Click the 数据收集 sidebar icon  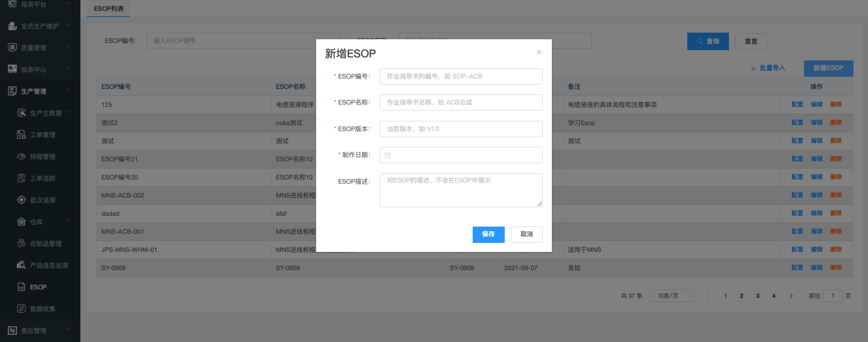tap(21, 309)
